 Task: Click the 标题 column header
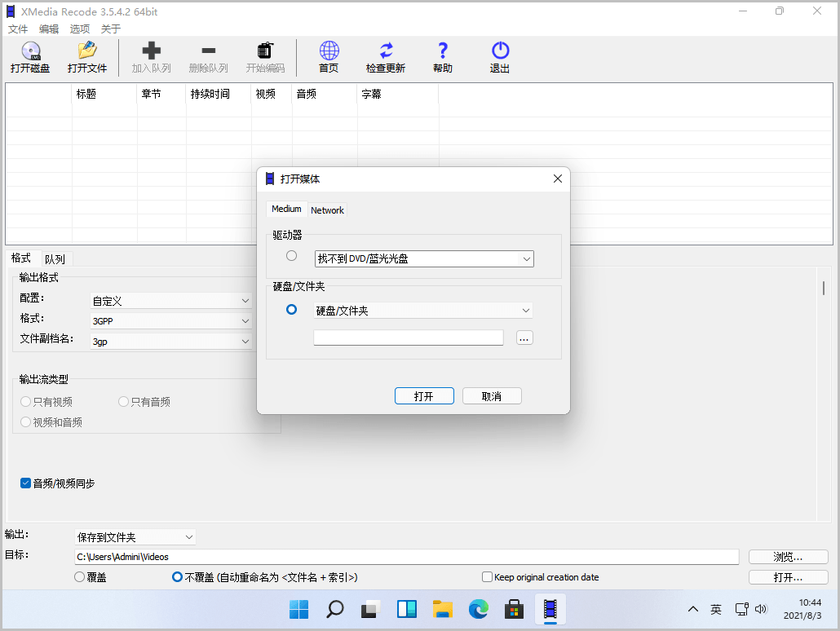pyautogui.click(x=104, y=95)
